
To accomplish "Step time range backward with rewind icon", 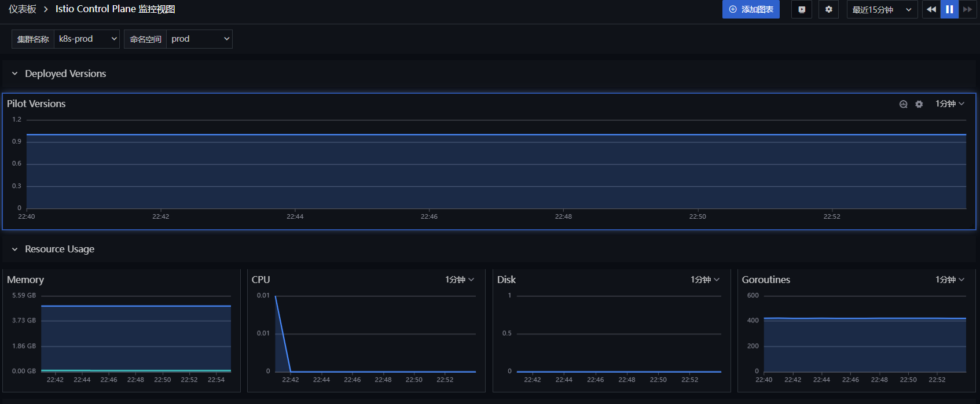I will pyautogui.click(x=931, y=9).
